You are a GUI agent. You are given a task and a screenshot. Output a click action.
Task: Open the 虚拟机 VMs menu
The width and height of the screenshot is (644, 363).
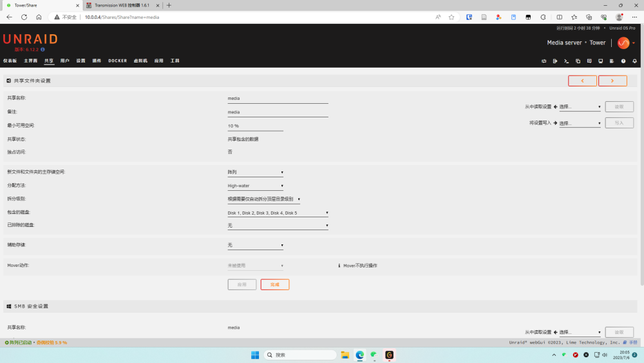(x=140, y=61)
